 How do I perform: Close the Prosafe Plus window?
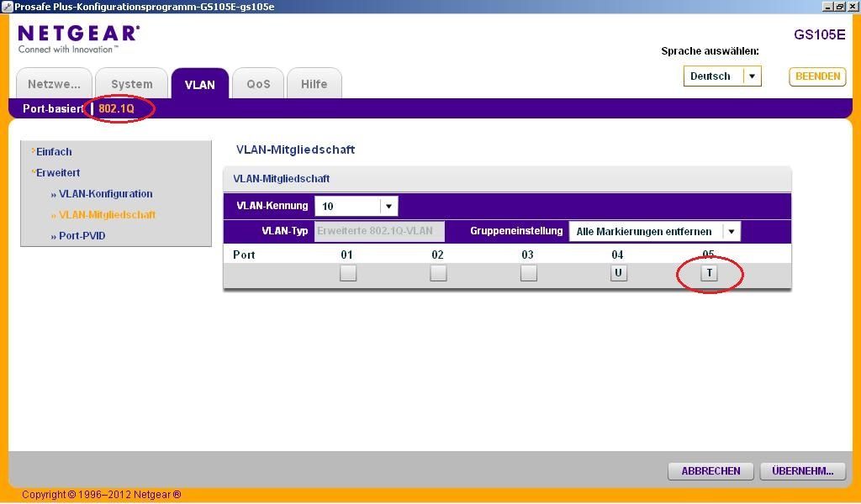click(x=851, y=7)
